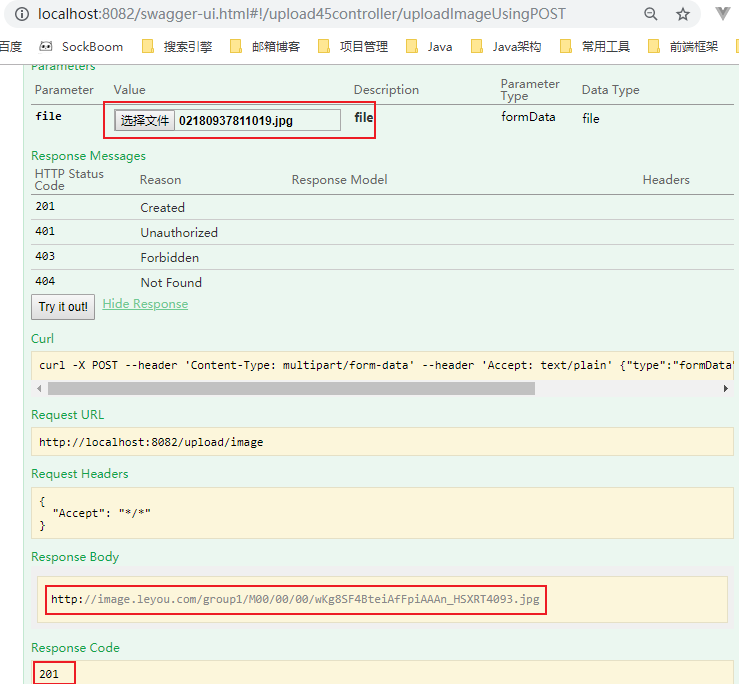Click the address bar URL
Image resolution: width=739 pixels, height=684 pixels.
[x=302, y=14]
